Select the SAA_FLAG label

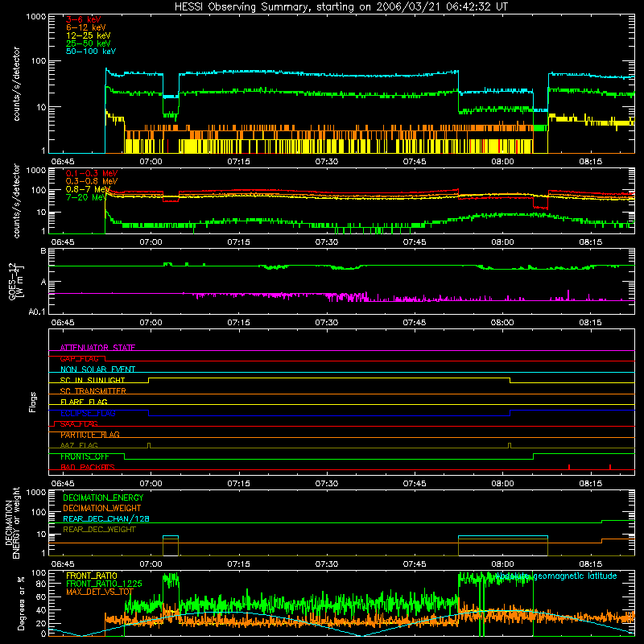coord(79,424)
